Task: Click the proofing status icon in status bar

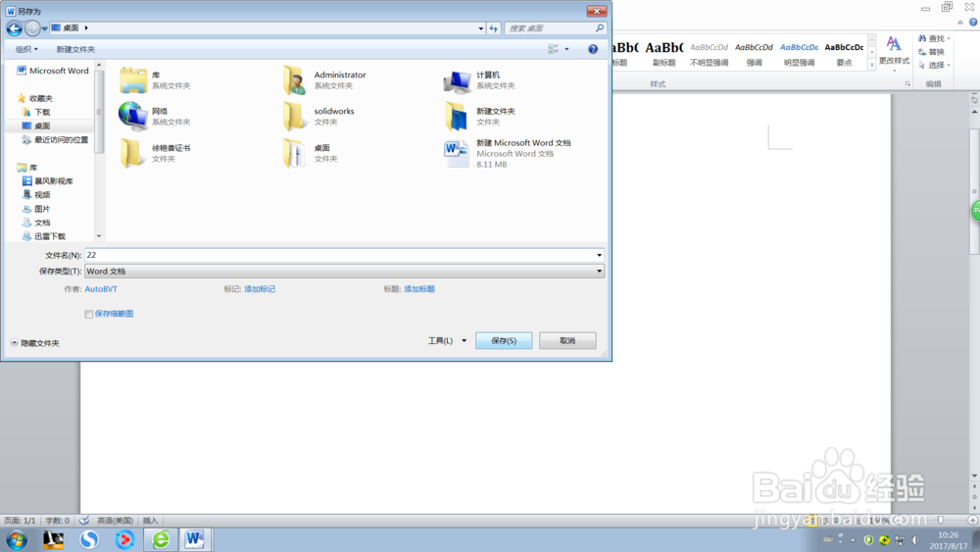Action: 83,520
